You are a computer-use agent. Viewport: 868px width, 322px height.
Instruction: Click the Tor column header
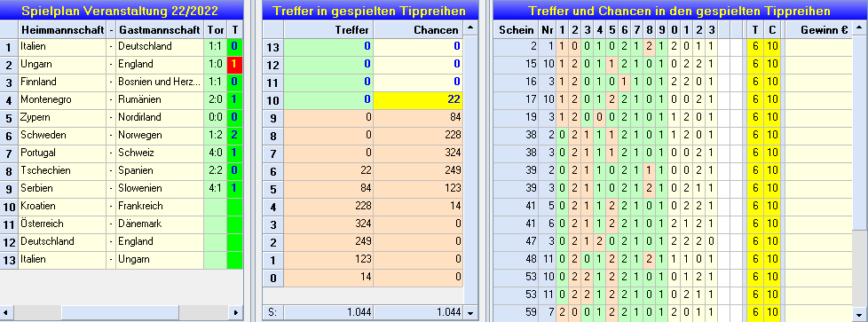pos(216,29)
